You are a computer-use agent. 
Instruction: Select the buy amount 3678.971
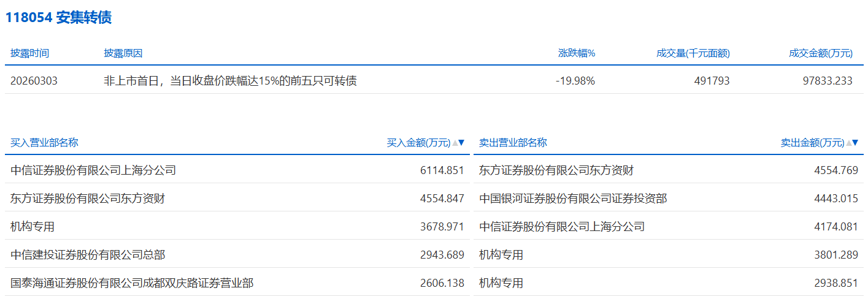pos(442,227)
